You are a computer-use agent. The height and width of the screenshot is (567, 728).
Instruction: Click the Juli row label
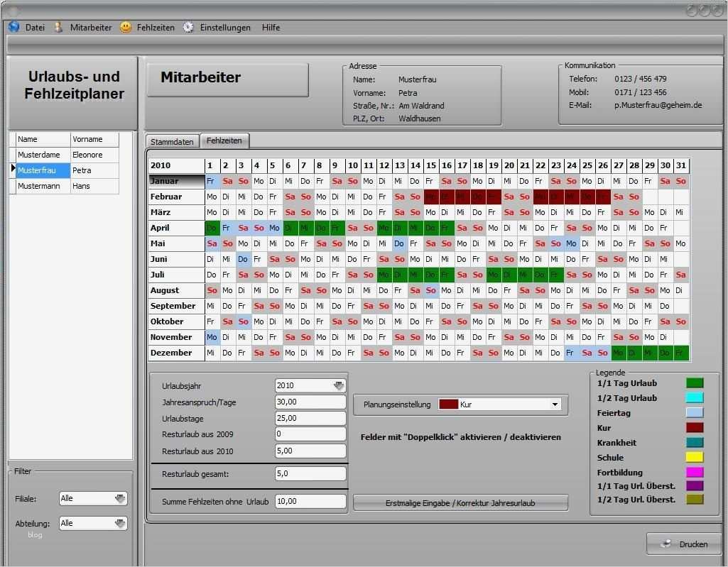click(176, 275)
